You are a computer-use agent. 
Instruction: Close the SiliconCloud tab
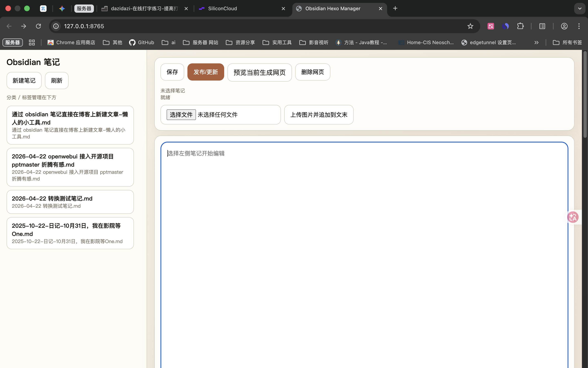coord(283,9)
